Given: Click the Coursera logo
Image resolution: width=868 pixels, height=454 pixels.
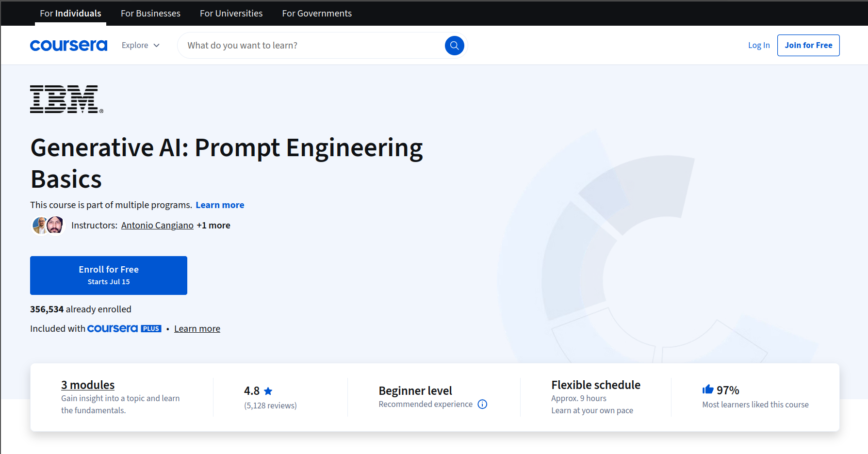Looking at the screenshot, I should coord(68,46).
